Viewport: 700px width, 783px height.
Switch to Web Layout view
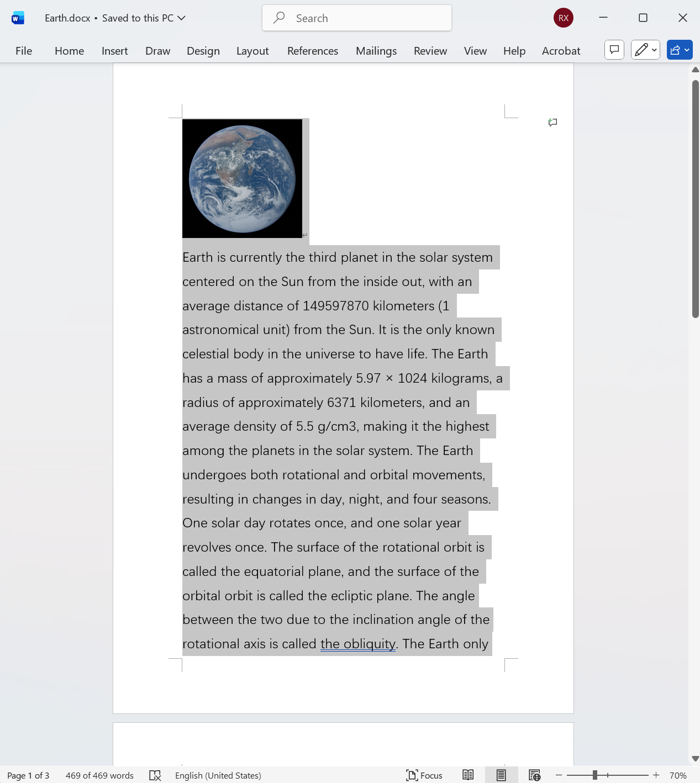pyautogui.click(x=534, y=775)
